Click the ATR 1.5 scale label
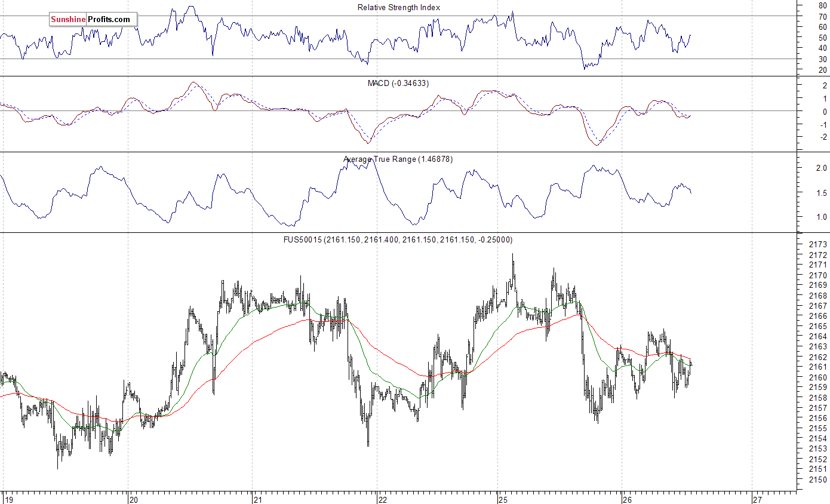The height and width of the screenshot is (504, 830). 821,193
